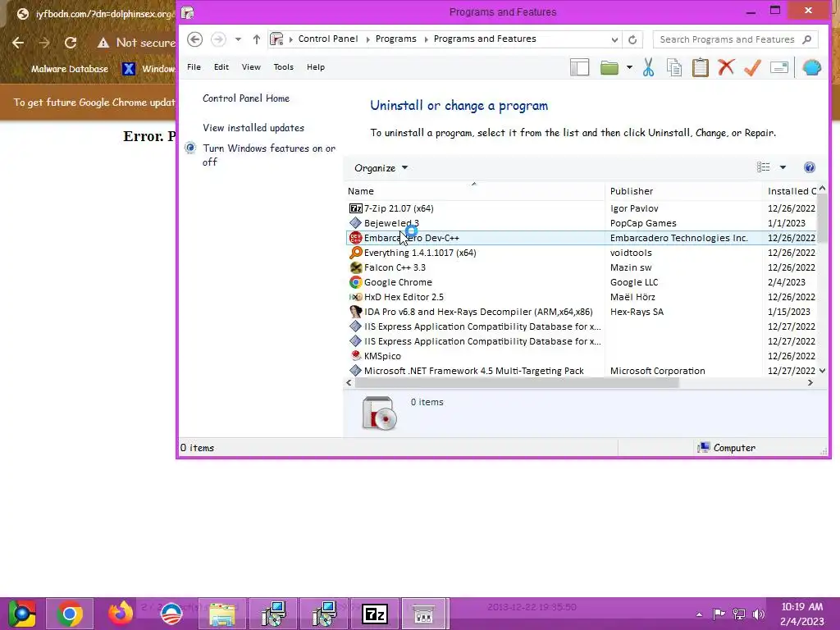This screenshot has height=630, width=840.
Task: Select IDA Pro v6.8 and Hex-Rays Decompiler
Action: pyautogui.click(x=582, y=311)
